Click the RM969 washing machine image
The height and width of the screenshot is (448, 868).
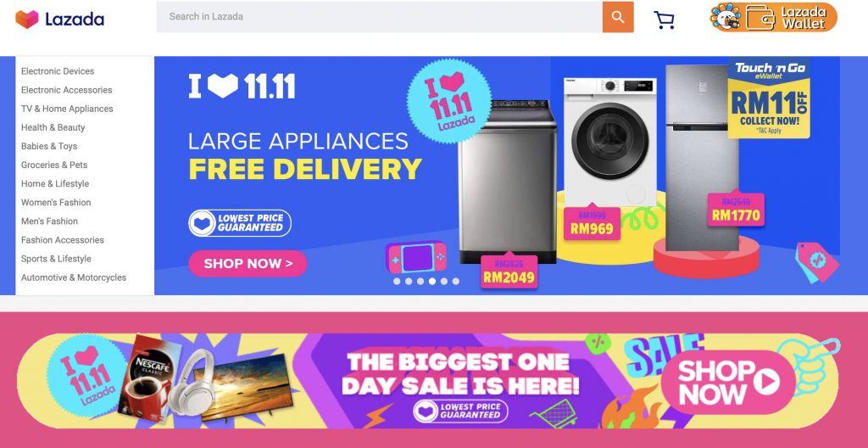pos(609,143)
